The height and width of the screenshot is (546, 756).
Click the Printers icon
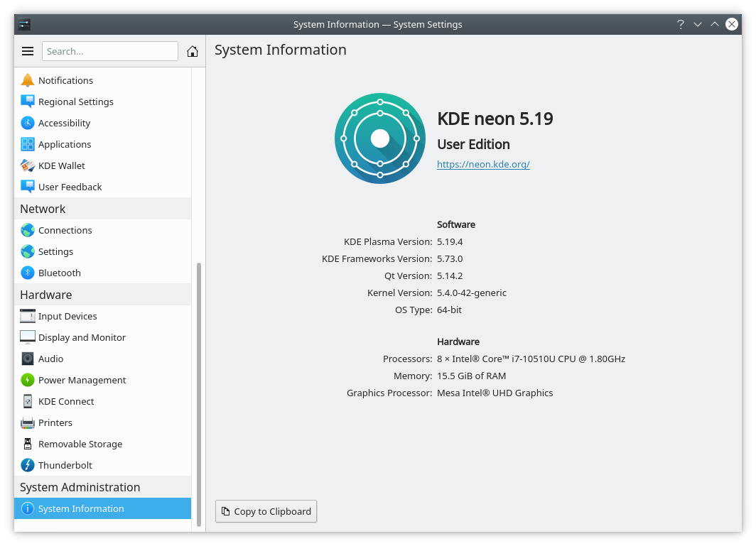[28, 422]
